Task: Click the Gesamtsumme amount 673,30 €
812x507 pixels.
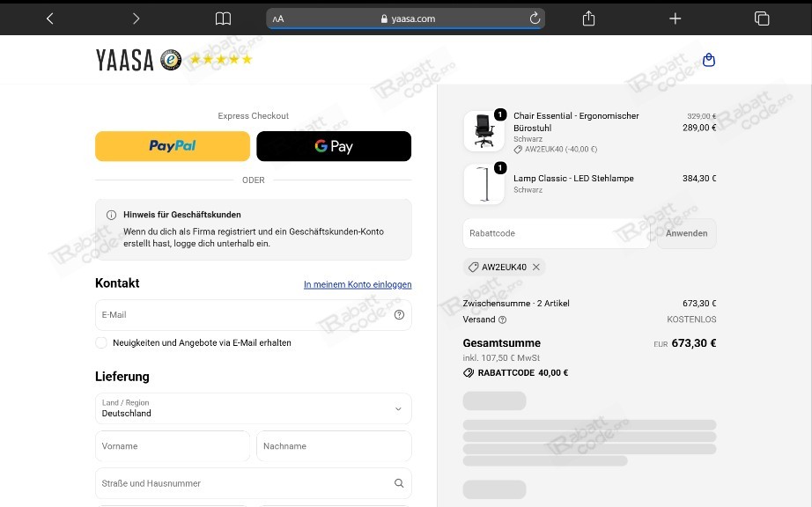Action: pos(694,343)
